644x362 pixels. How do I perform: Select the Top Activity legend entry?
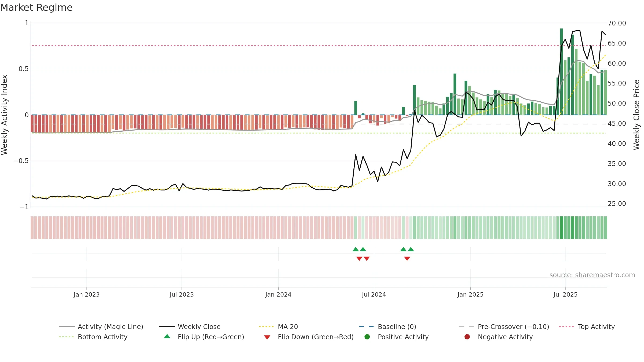pos(587,327)
